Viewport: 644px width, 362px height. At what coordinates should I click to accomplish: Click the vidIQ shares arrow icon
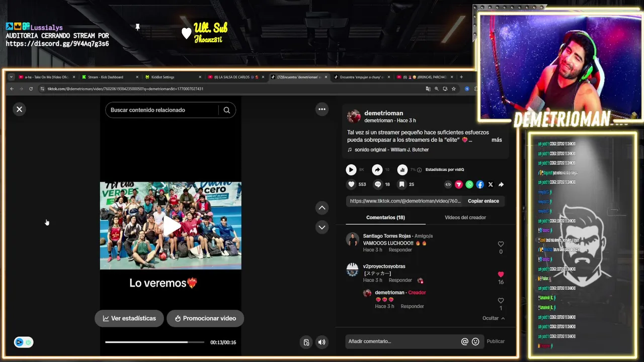377,170
